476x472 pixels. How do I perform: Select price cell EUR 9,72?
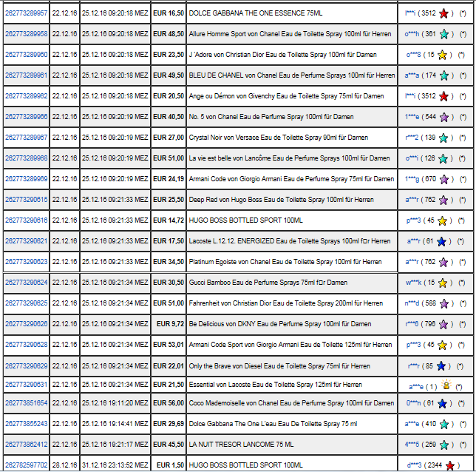click(x=169, y=324)
